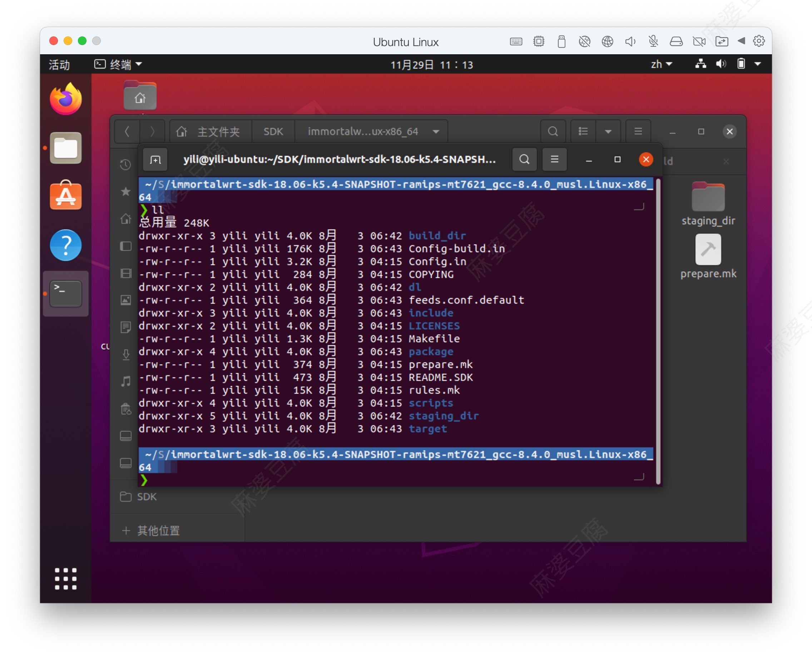Open the Terminal hamburger menu

click(x=554, y=159)
